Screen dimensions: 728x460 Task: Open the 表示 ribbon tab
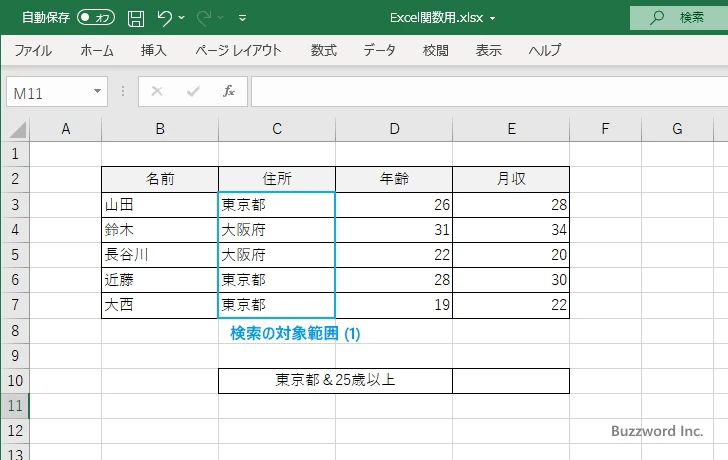coord(488,50)
